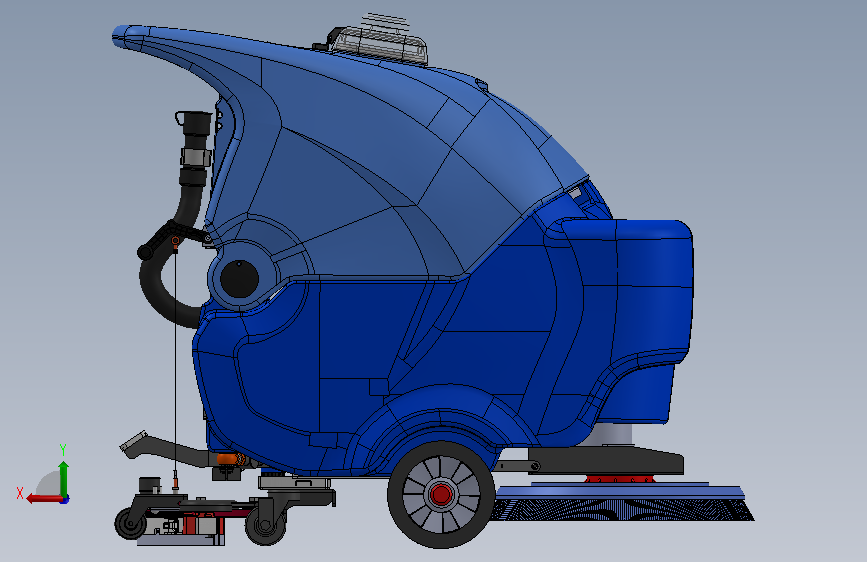
Task: Select the red hub of the large drive wheel
Action: 441,495
